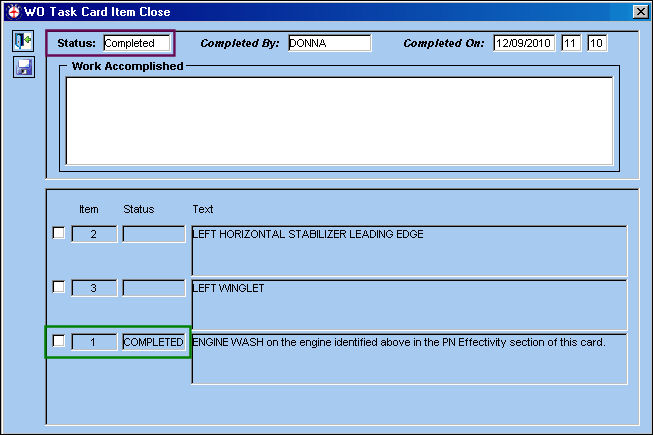Tick the checkbox for item 2

59,233
